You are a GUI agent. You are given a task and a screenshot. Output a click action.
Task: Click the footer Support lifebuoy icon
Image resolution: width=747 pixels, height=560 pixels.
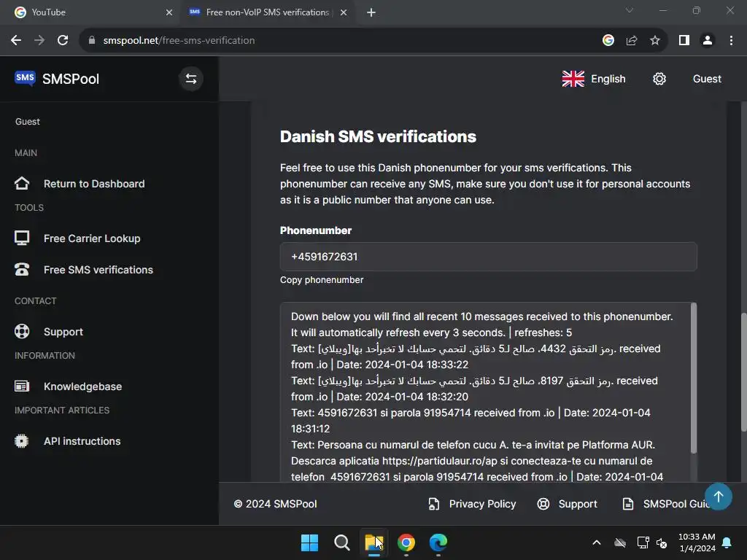543,504
